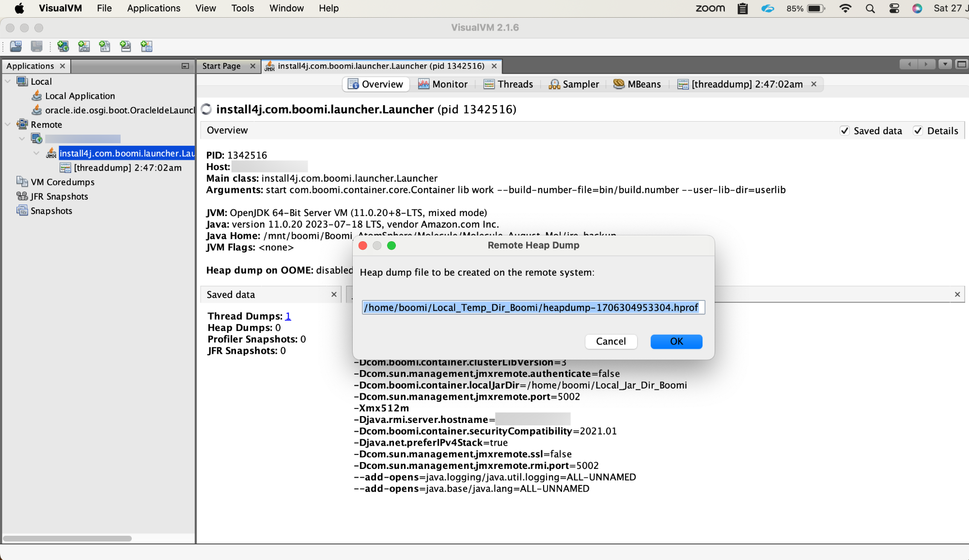Open macOS Spotlight search from the menu bar
Image resolution: width=969 pixels, height=560 pixels.
870,8
